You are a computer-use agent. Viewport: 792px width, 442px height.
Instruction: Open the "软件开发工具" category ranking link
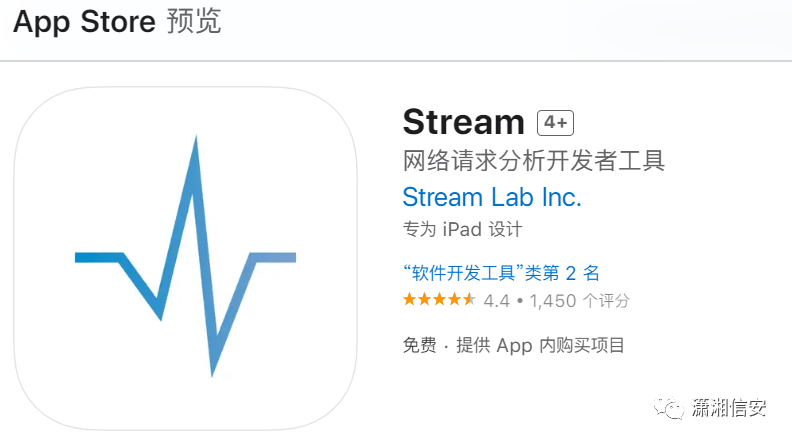click(x=501, y=273)
